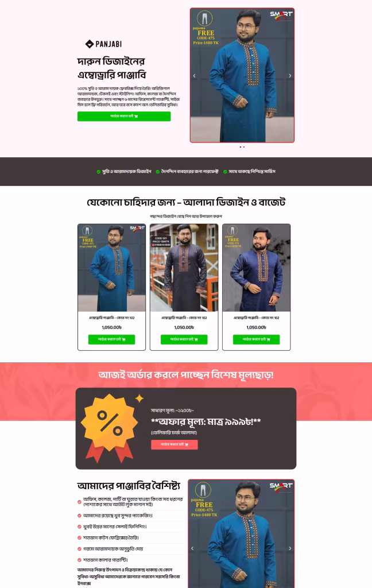
Task: Click the green order button in hero section
Action: click(124, 116)
